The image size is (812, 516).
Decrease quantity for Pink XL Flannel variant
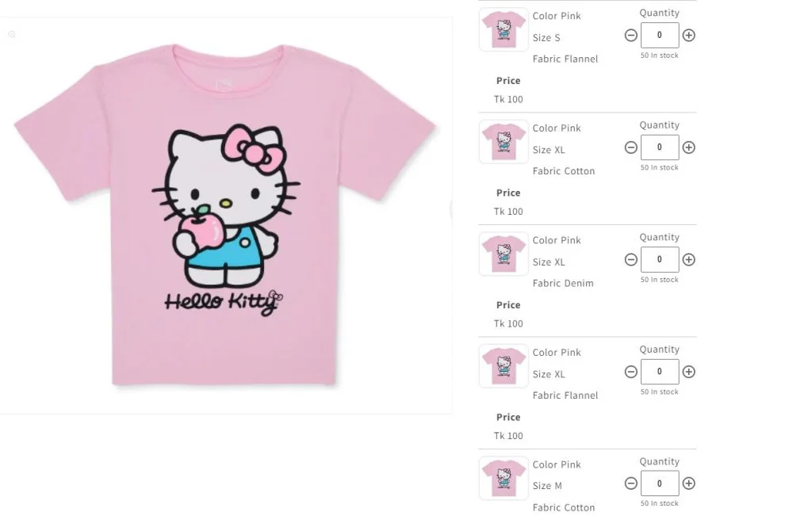click(630, 372)
